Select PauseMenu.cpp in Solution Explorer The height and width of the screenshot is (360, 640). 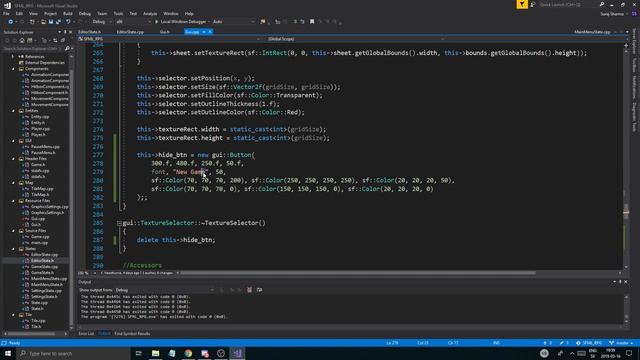pos(45,147)
